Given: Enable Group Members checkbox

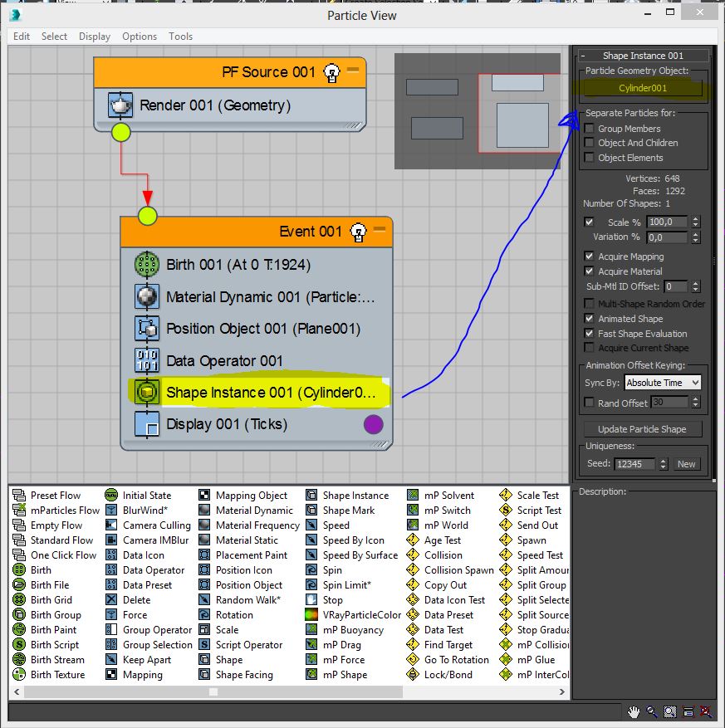Looking at the screenshot, I should coord(590,129).
